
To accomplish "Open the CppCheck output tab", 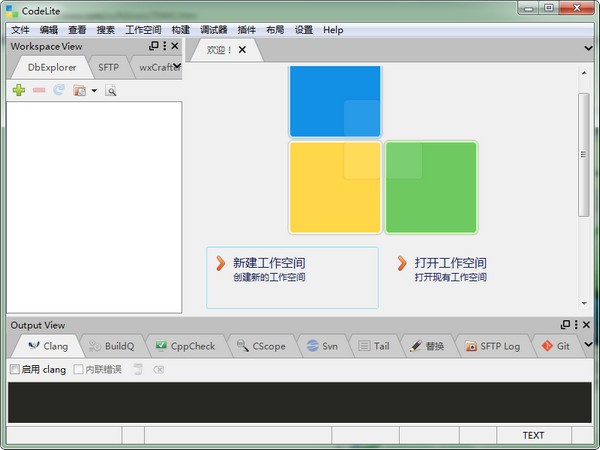I will [x=186, y=346].
